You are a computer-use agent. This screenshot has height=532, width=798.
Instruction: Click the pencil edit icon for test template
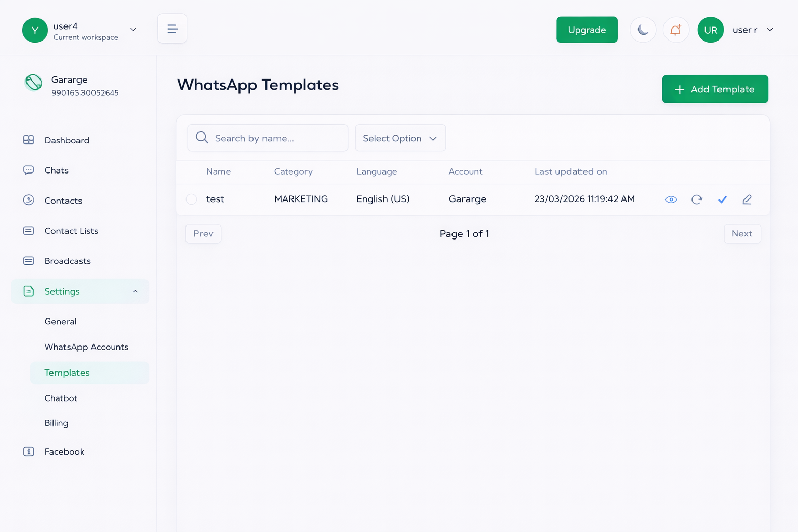(x=747, y=199)
